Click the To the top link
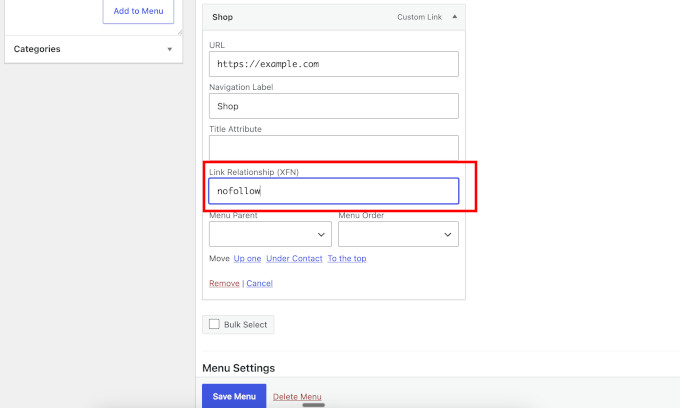This screenshot has height=408, width=680. 347,258
